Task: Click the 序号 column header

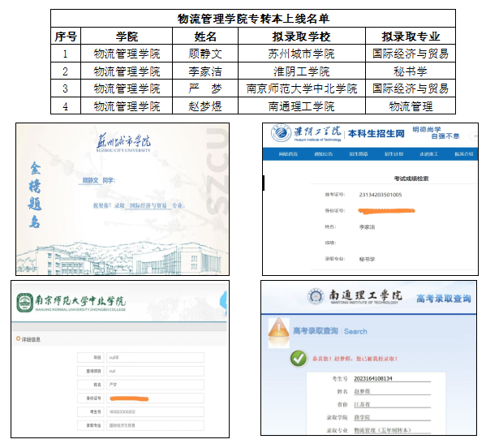Action: pos(66,37)
